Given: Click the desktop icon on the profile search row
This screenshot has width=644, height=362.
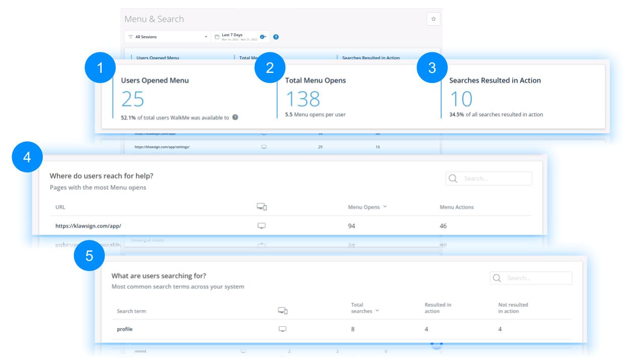Looking at the screenshot, I should click(282, 328).
